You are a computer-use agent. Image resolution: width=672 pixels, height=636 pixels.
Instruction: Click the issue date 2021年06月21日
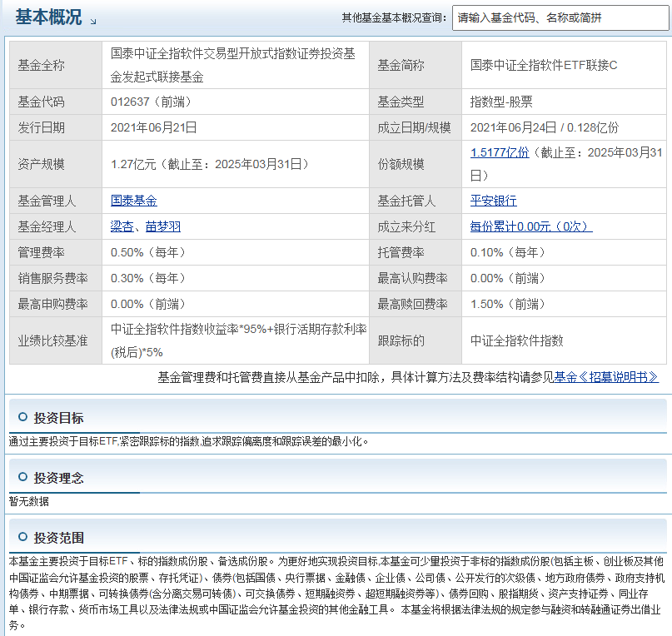coord(153,127)
